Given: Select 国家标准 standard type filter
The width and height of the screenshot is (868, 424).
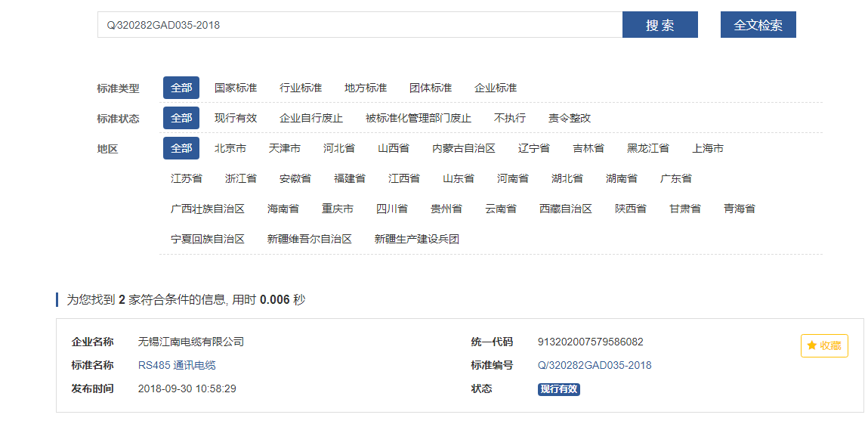Looking at the screenshot, I should pyautogui.click(x=236, y=88).
